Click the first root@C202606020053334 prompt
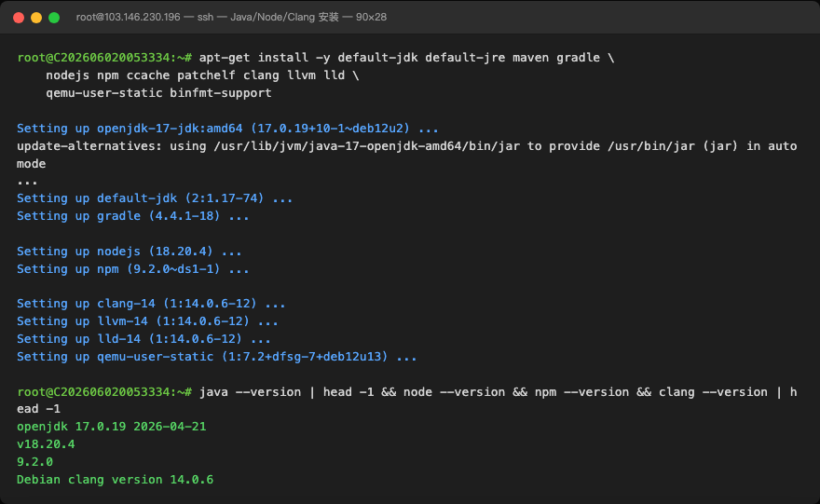 [x=104, y=58]
